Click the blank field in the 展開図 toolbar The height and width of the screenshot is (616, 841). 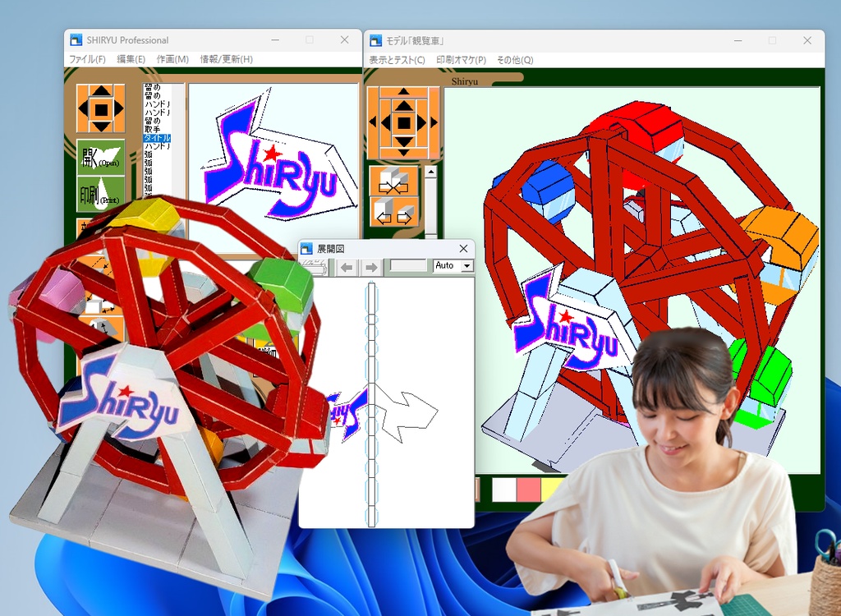pyautogui.click(x=408, y=265)
